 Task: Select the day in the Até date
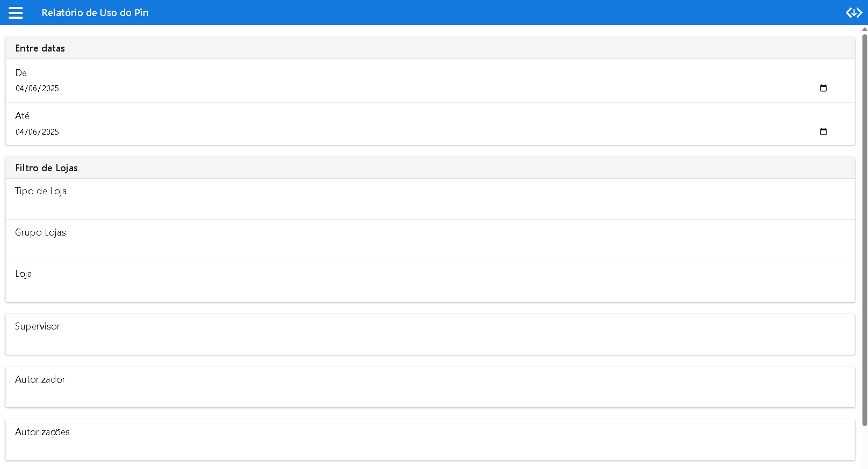pyautogui.click(x=20, y=132)
